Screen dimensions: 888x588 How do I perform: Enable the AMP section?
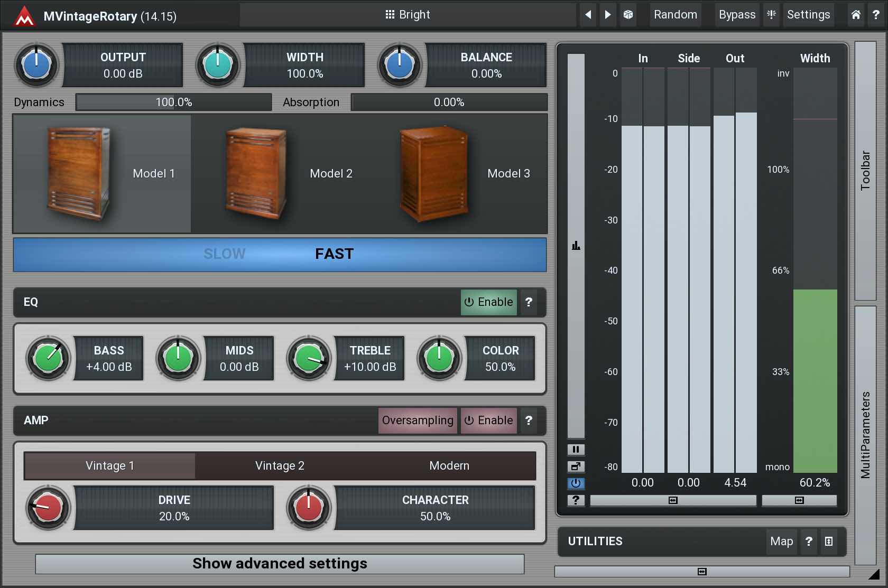tap(488, 421)
